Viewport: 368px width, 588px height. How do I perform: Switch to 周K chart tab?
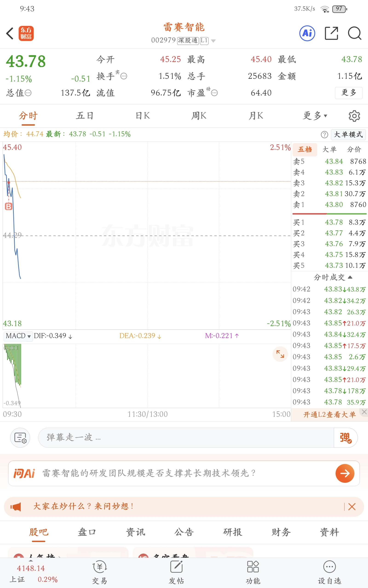click(199, 116)
